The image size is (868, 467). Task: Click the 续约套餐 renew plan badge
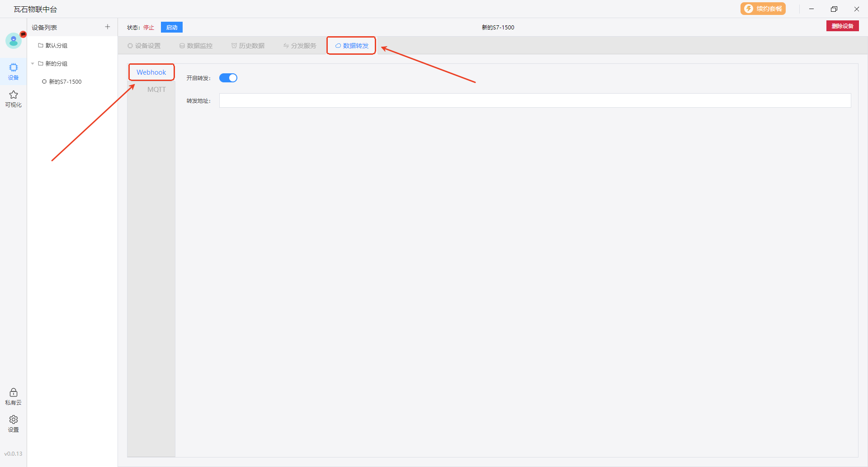click(763, 9)
